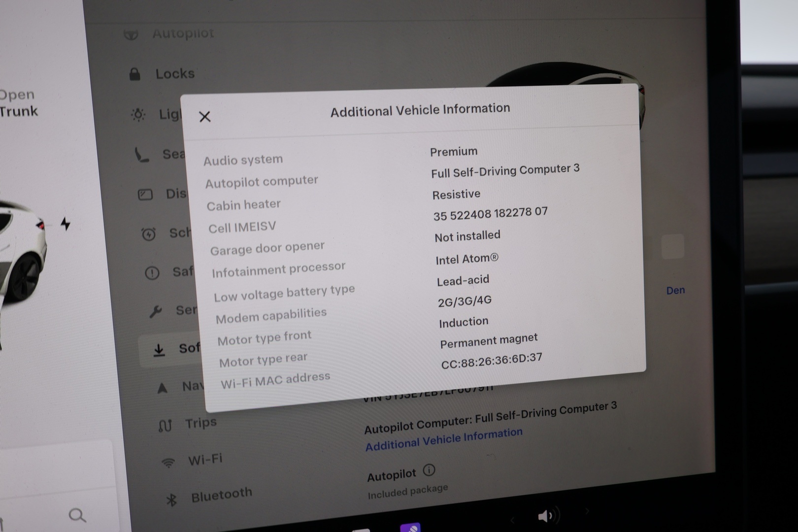Open the Wi-Fi settings menu
This screenshot has height=532, width=798.
coord(205,460)
